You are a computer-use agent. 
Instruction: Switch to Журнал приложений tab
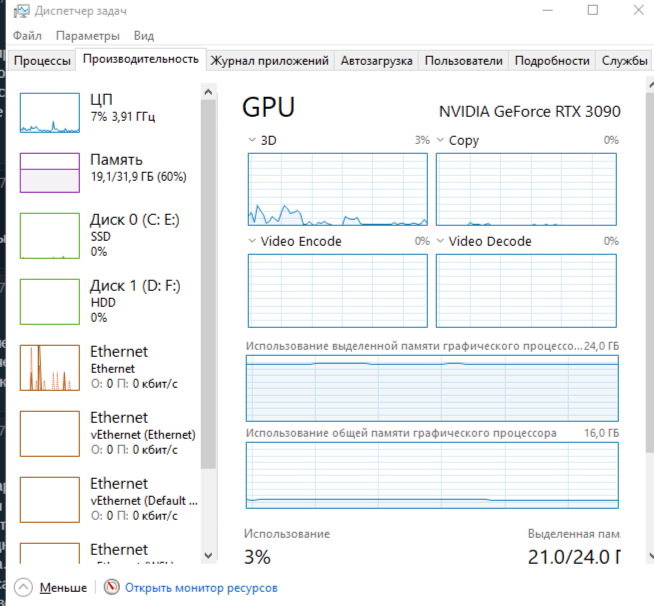pos(269,61)
